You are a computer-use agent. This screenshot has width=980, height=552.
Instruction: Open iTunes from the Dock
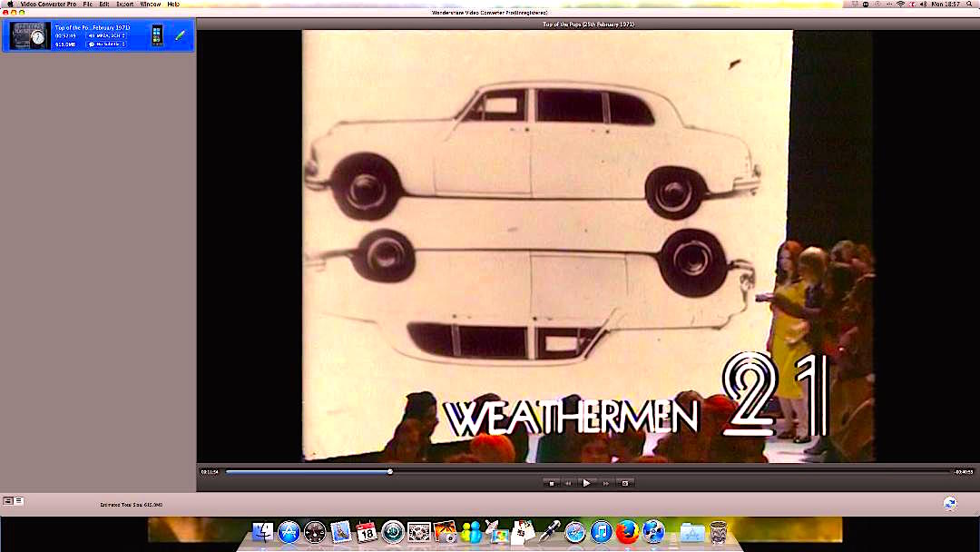[x=602, y=532]
